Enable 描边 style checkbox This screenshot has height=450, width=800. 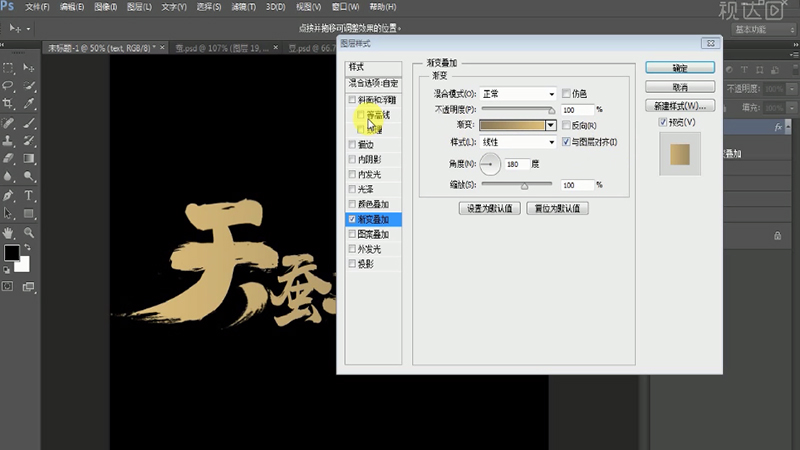[x=352, y=144]
